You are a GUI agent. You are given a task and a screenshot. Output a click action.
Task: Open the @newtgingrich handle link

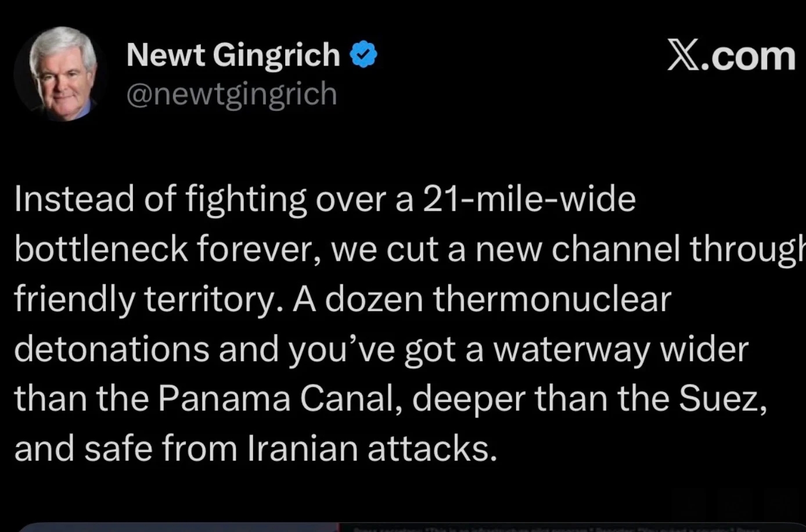click(232, 94)
